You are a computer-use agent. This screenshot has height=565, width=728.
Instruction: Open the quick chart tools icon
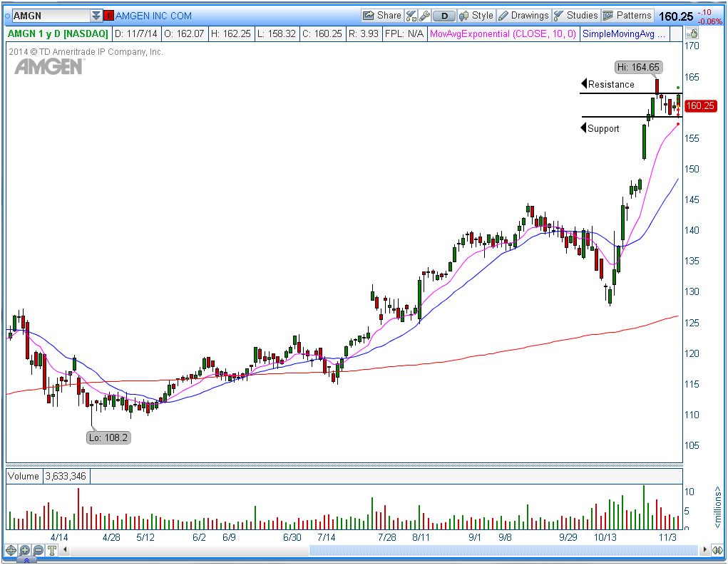[411, 16]
